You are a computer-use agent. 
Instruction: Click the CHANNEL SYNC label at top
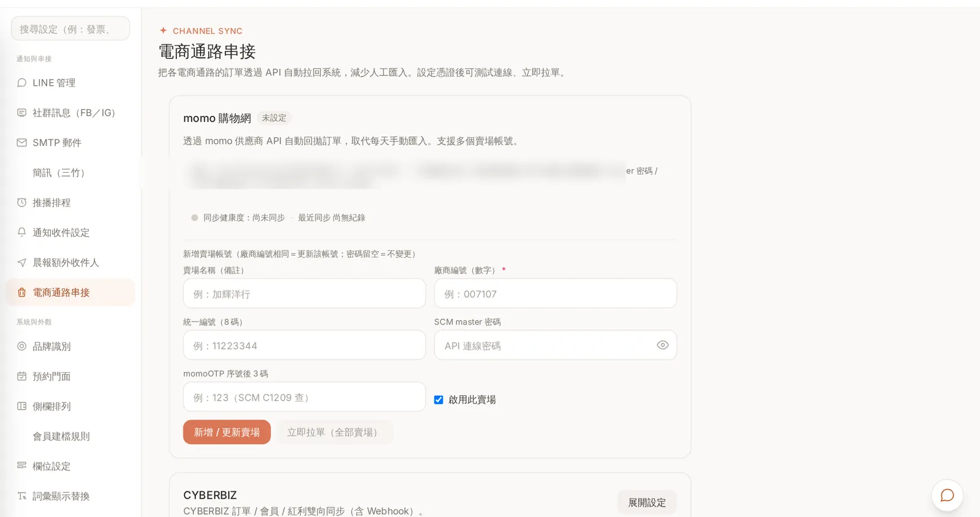pyautogui.click(x=208, y=31)
